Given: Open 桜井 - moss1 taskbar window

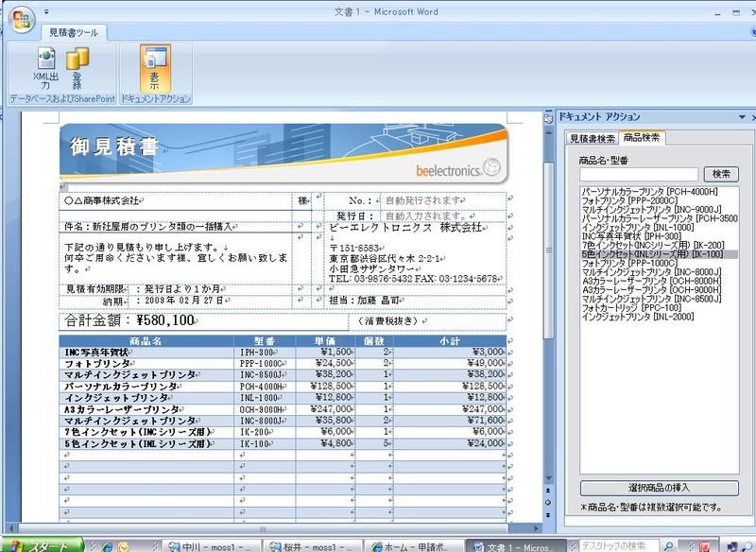Looking at the screenshot, I should (x=312, y=546).
